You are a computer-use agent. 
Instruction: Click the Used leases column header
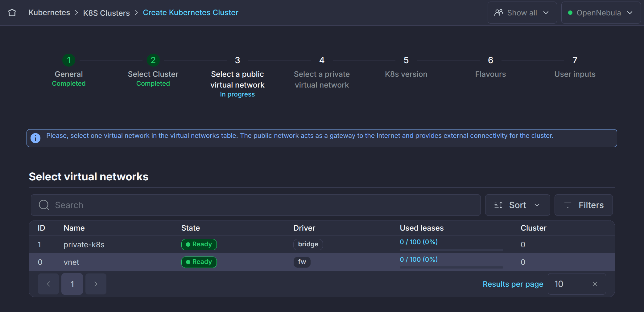422,228
